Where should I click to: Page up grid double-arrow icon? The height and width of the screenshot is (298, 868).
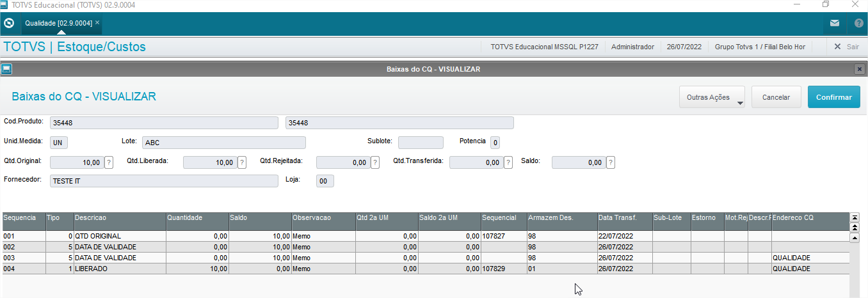855,227
